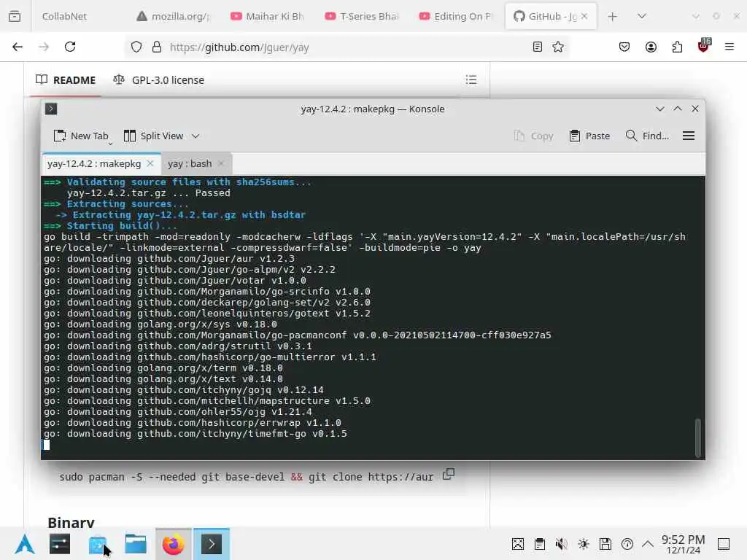Image resolution: width=747 pixels, height=560 pixels.
Task: Switch to Firefox from taskbar
Action: [174, 544]
